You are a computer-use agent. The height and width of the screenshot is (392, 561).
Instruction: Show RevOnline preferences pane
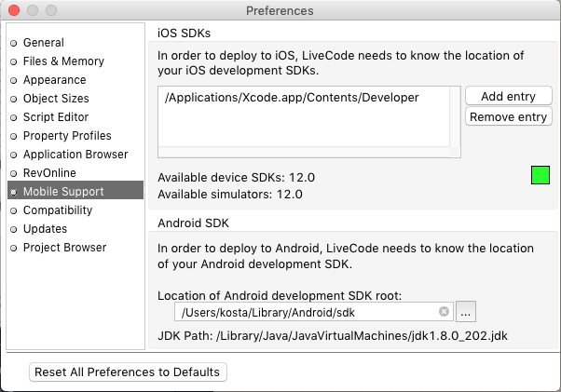49,173
